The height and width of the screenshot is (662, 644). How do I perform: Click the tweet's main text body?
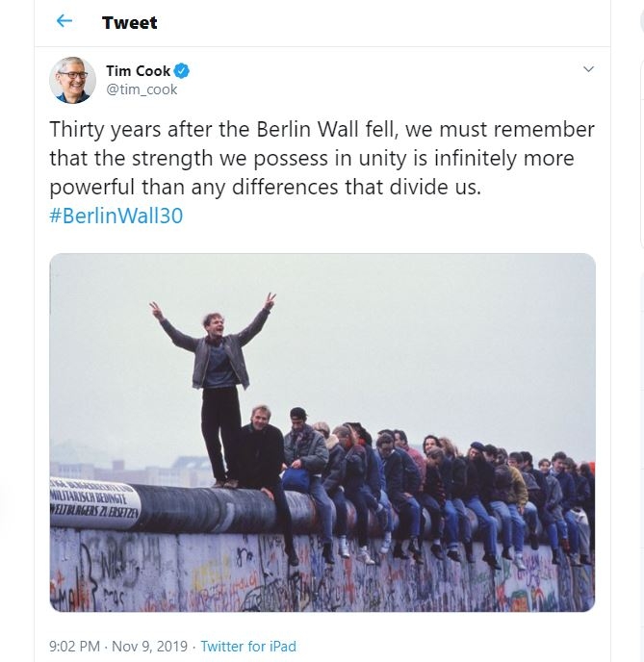pos(322,172)
